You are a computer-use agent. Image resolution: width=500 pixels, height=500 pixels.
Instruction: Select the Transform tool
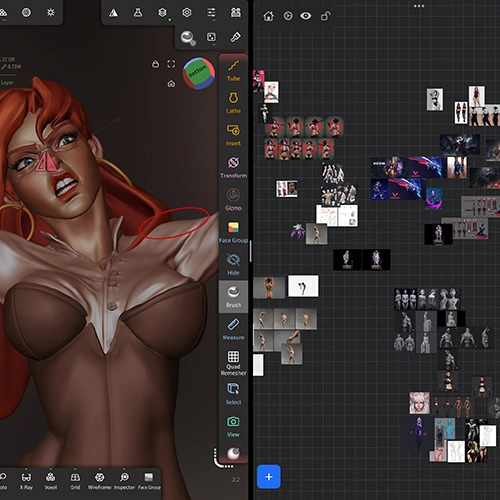pos(233,168)
